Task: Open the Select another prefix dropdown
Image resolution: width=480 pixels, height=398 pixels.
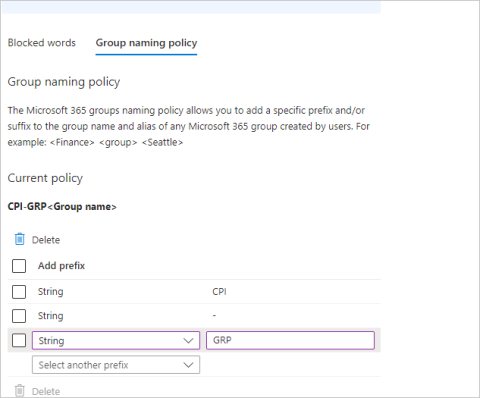Action: click(x=116, y=365)
